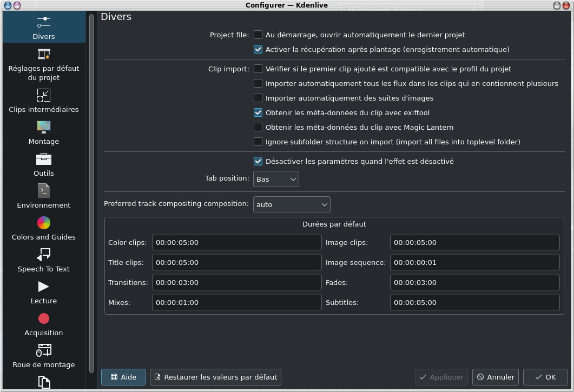Open Speech To Text settings icon
The image size is (574, 392).
click(44, 255)
